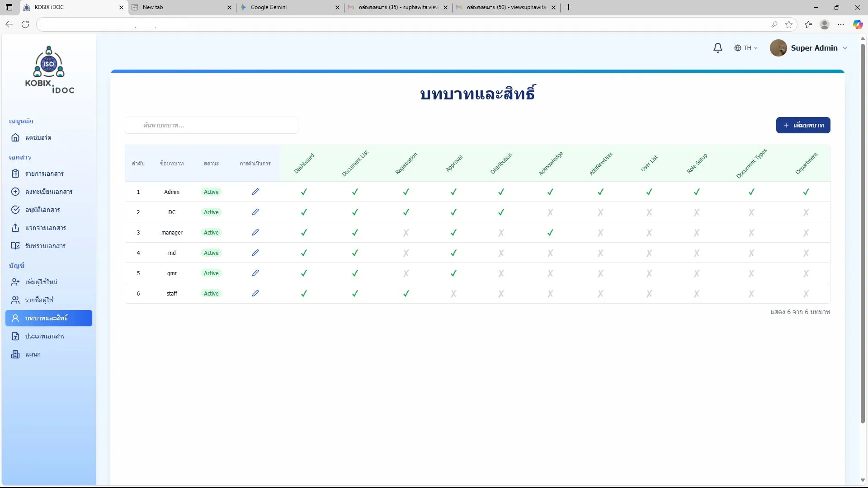Open browser settings and more menu
This screenshot has height=488, width=868.
(840, 24)
